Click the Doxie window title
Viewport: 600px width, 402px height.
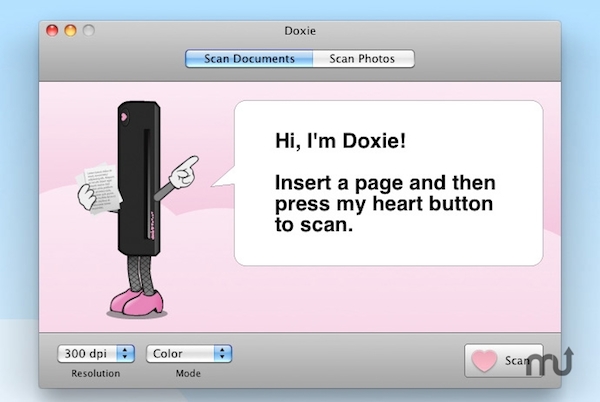(x=300, y=31)
